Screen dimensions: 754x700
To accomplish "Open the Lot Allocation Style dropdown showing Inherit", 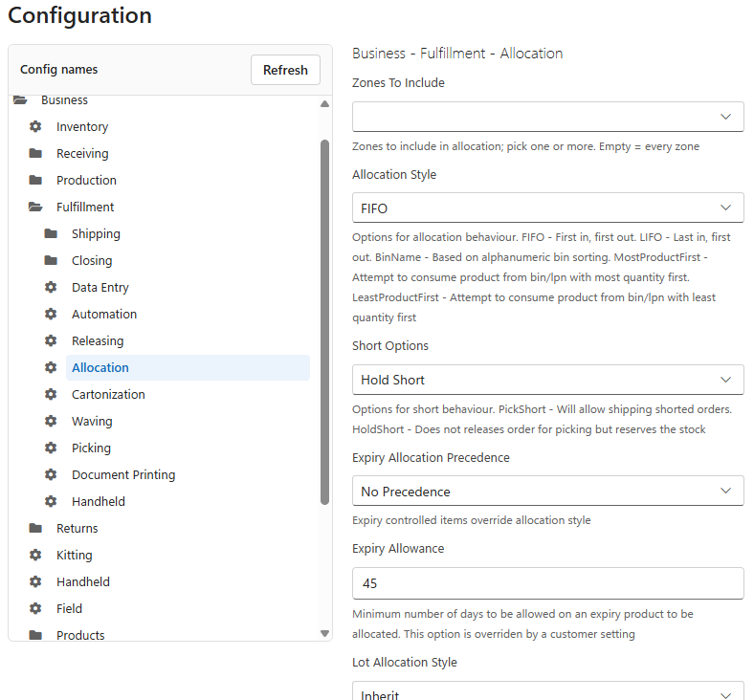I will [x=547, y=690].
